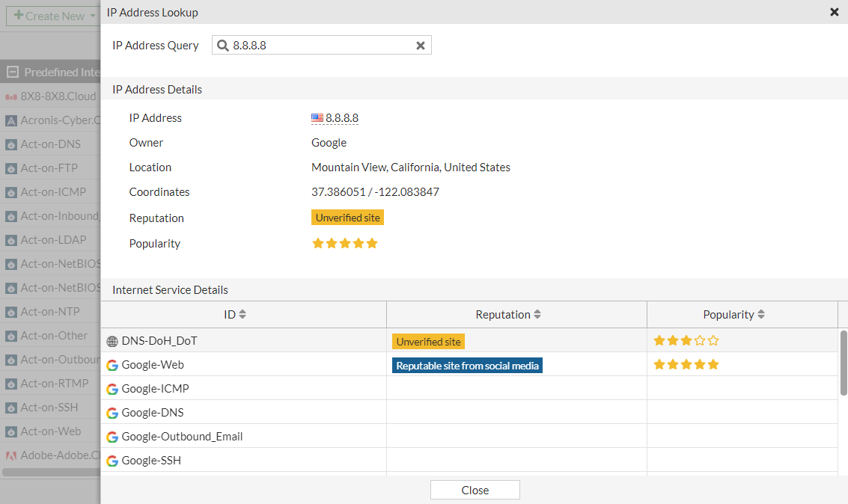Click the Google icon next to Google-Web
Image resolution: width=848 pixels, height=504 pixels.
112,365
